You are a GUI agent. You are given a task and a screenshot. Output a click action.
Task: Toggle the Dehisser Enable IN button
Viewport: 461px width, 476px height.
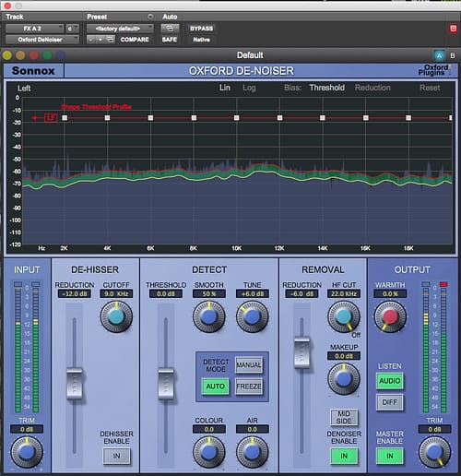coord(116,456)
